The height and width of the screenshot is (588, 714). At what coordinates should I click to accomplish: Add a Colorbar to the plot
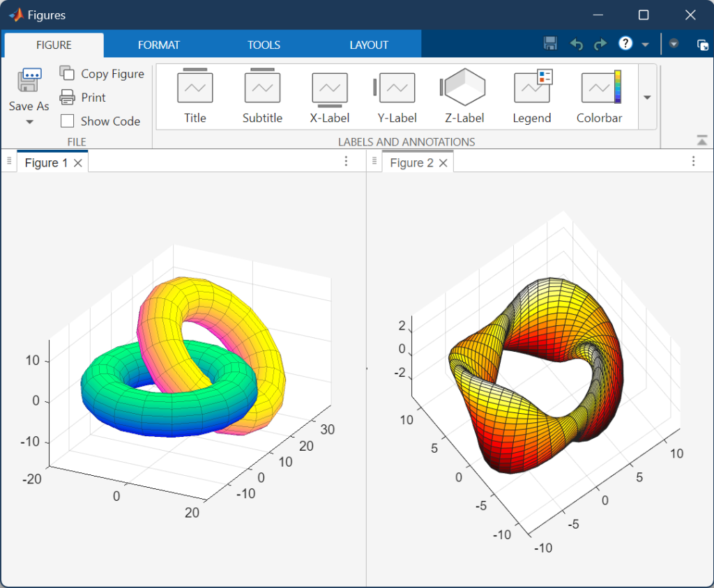tap(599, 88)
